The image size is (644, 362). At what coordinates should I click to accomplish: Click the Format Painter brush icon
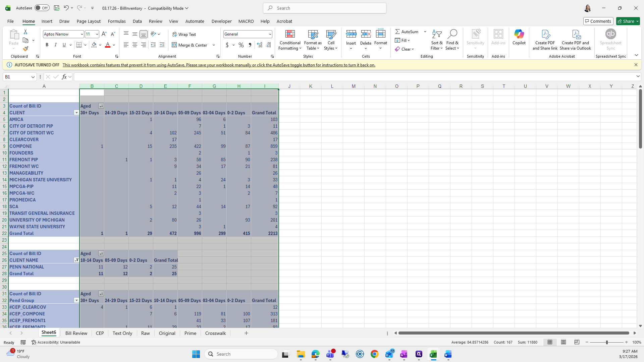click(x=25, y=49)
